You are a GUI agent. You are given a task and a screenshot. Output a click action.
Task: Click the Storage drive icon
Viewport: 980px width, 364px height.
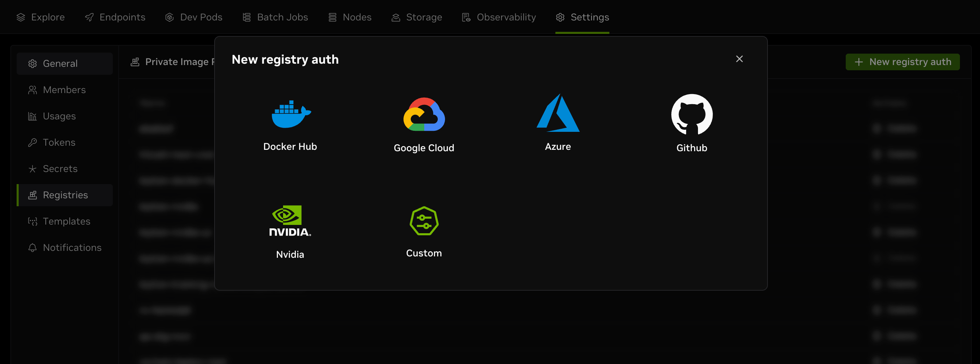[x=396, y=18]
